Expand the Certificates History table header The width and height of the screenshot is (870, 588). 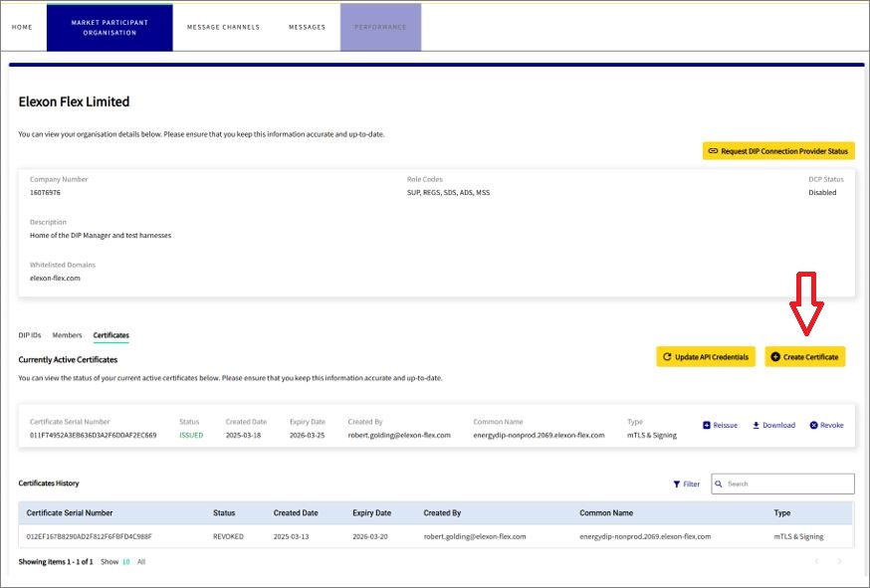435,512
